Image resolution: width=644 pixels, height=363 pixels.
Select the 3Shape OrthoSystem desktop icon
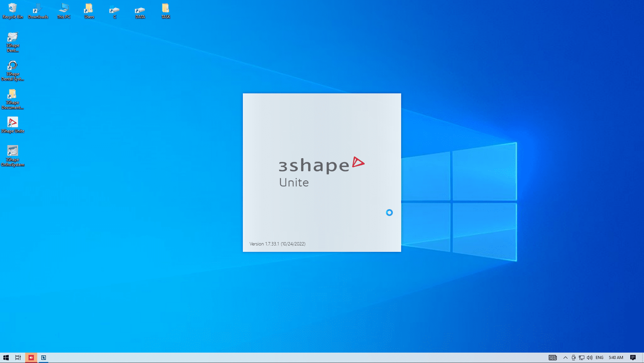click(12, 151)
